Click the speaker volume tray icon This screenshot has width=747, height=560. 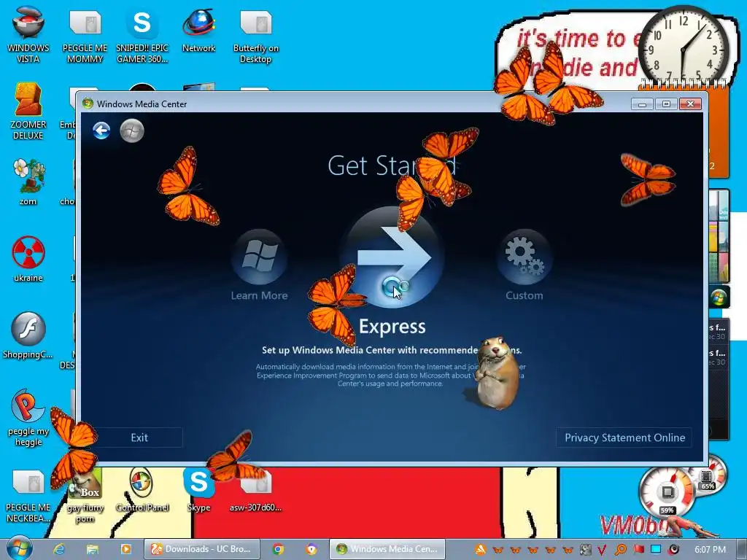[x=673, y=550]
